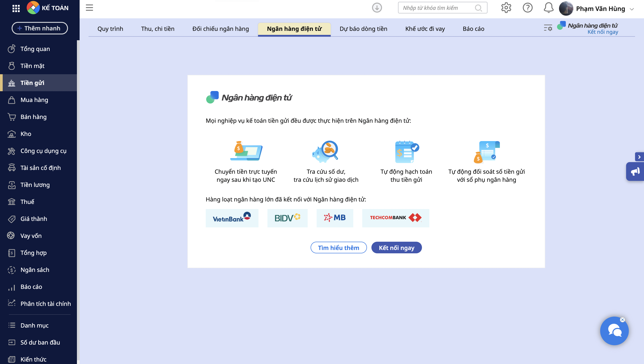This screenshot has height=364, width=644.
Task: Expand the collapsed right side panel arrow
Action: point(639,157)
